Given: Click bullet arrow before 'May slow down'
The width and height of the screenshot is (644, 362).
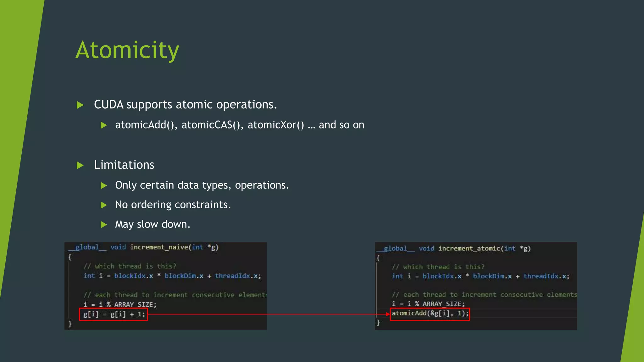Looking at the screenshot, I should coord(104,225).
